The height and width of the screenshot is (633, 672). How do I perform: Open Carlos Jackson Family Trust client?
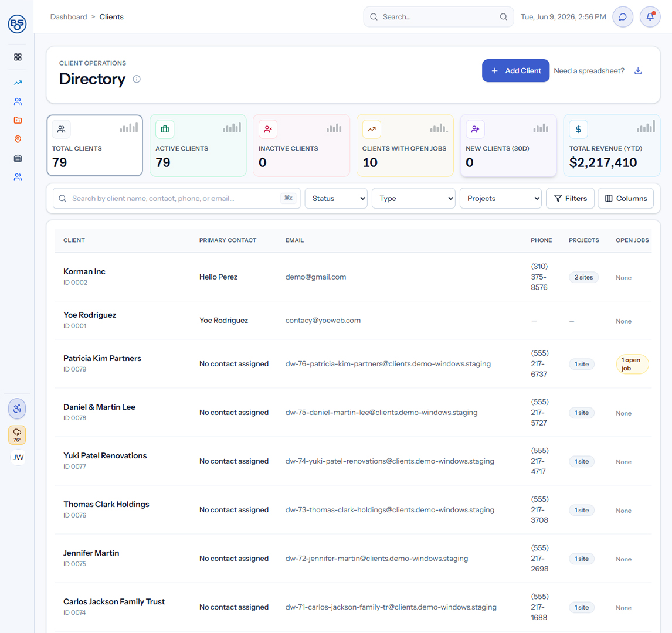click(x=114, y=602)
